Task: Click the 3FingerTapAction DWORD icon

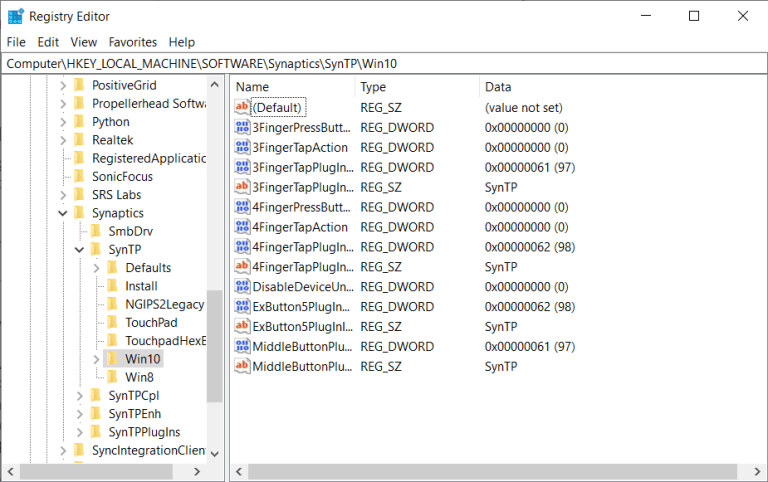Action: (242, 147)
